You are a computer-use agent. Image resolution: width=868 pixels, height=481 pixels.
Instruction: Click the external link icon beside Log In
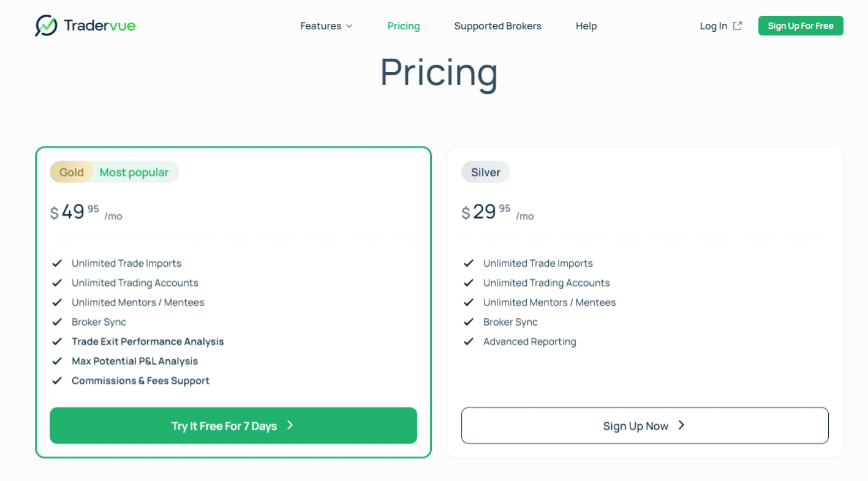(736, 26)
